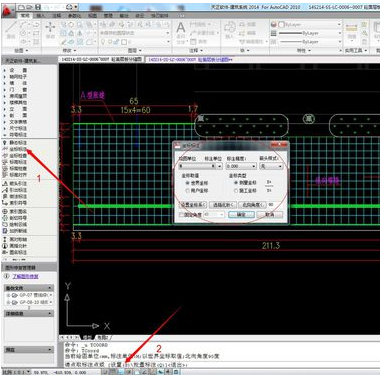Select the Line tool in the ribbon
Image resolution: width=380 pixels, height=375 pixels.
point(11,29)
